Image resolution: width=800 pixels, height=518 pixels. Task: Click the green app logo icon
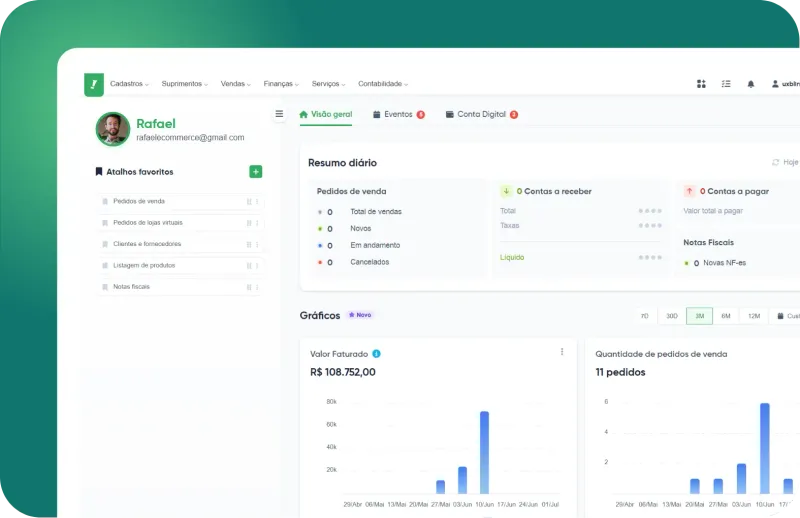click(x=94, y=84)
